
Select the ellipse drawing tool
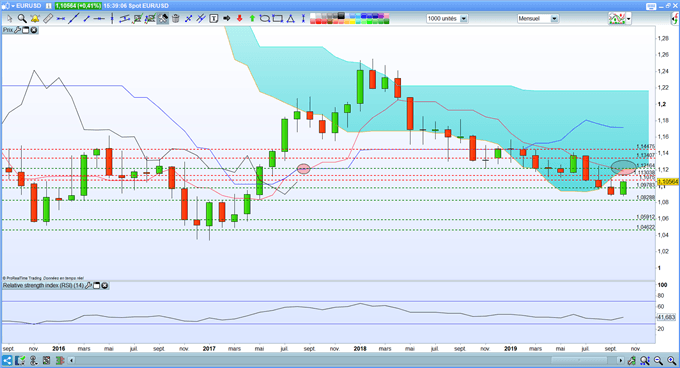[265, 19]
